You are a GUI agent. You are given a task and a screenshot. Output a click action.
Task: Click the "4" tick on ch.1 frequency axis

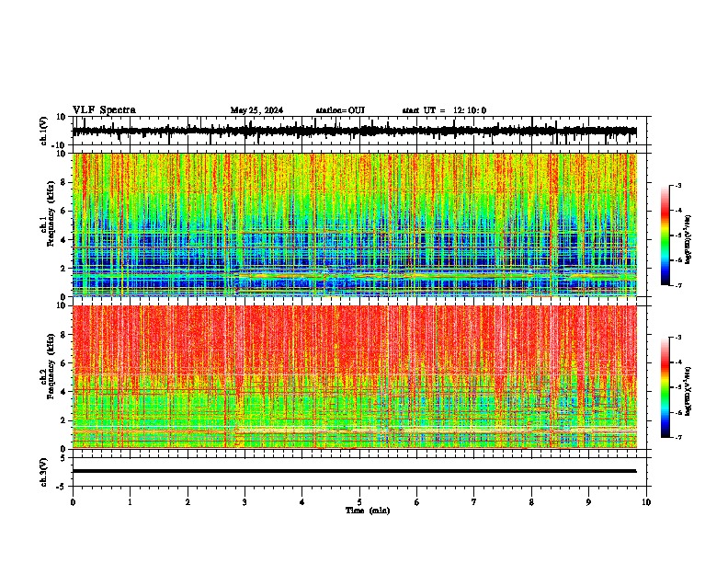coord(64,240)
